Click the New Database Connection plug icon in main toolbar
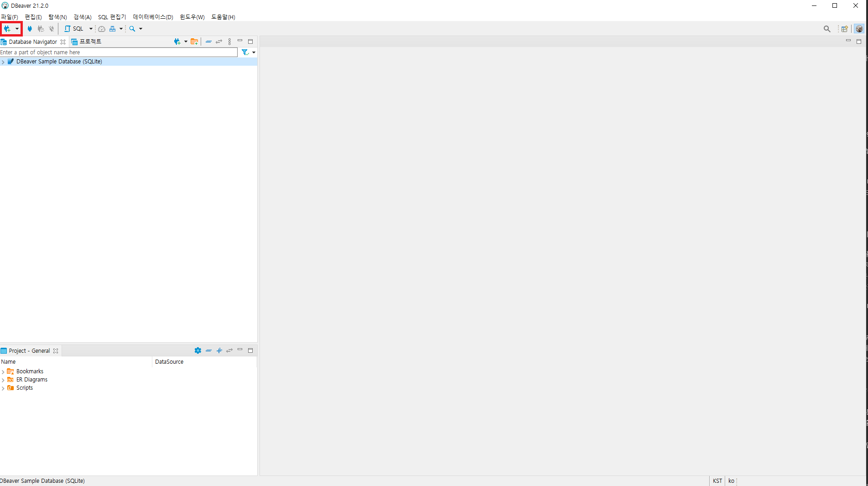This screenshot has height=486, width=868. [7, 29]
